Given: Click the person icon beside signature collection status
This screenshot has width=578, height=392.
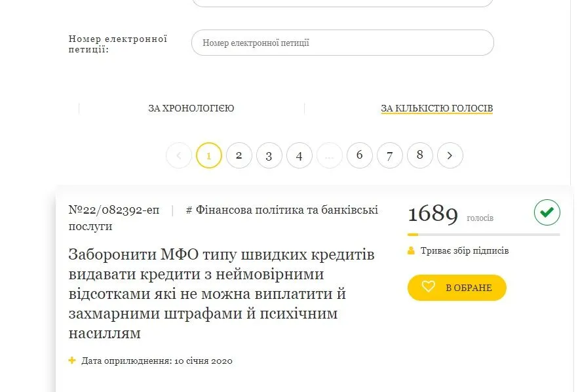Looking at the screenshot, I should tap(411, 250).
